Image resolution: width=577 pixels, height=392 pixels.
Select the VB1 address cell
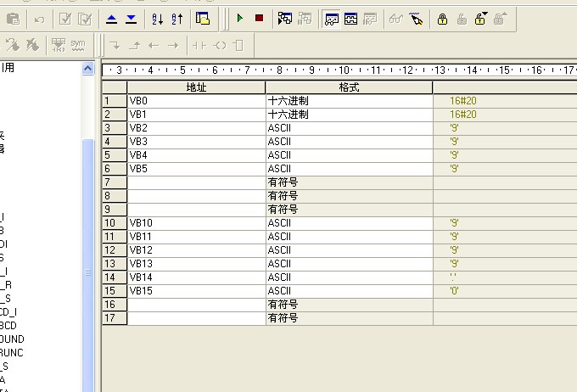click(196, 115)
